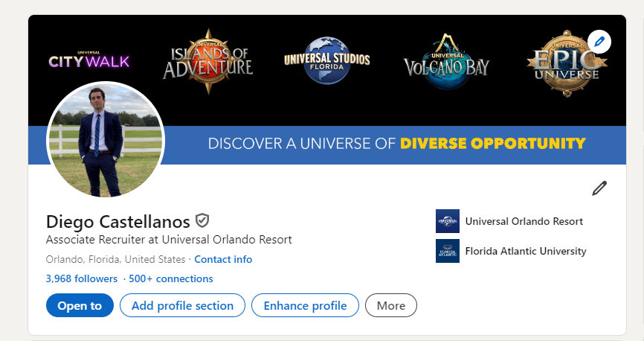Click the CityWalk logo in the banner
This screenshot has height=341, width=644.
click(x=88, y=60)
